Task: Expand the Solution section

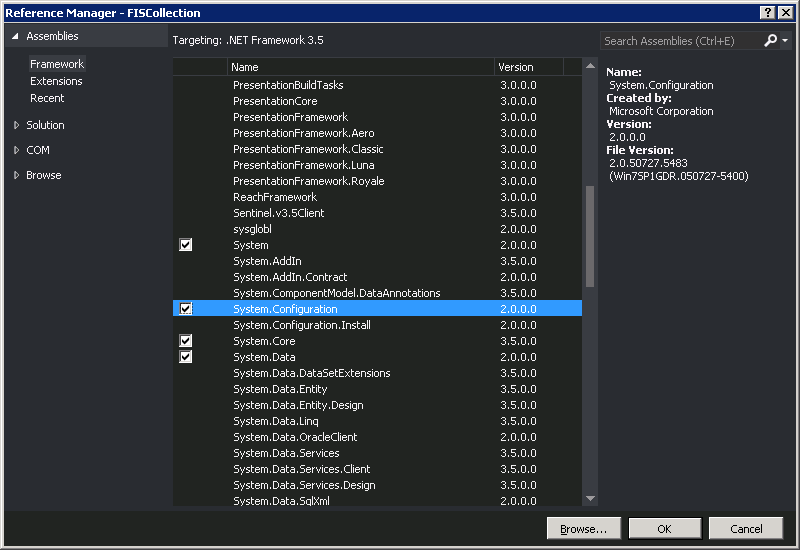Action: click(x=16, y=125)
